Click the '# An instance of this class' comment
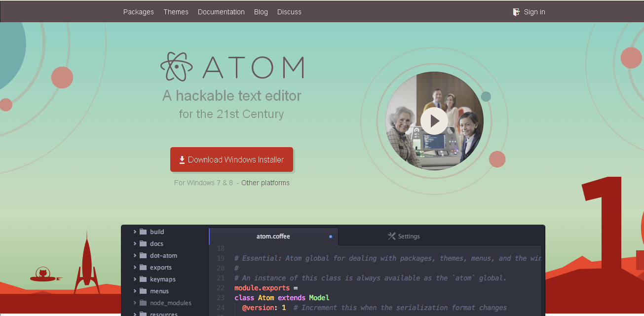Image resolution: width=644 pixels, height=316 pixels. pos(371,278)
